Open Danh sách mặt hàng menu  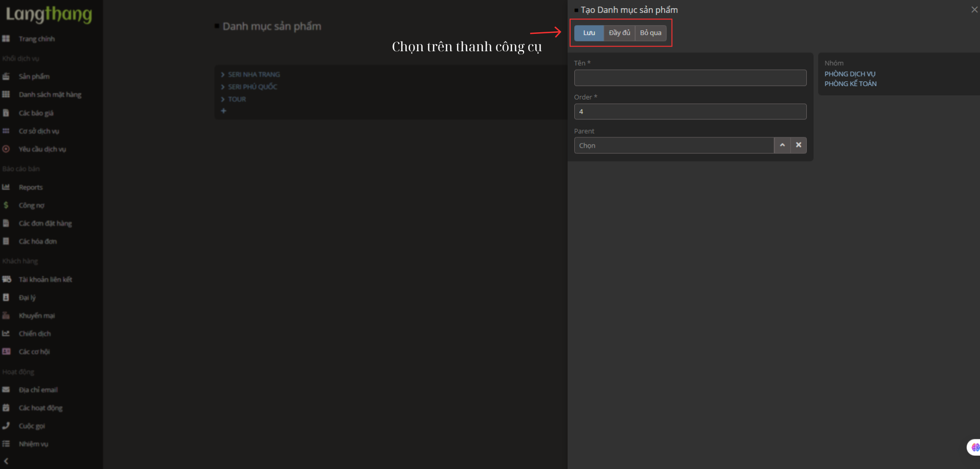[50, 94]
